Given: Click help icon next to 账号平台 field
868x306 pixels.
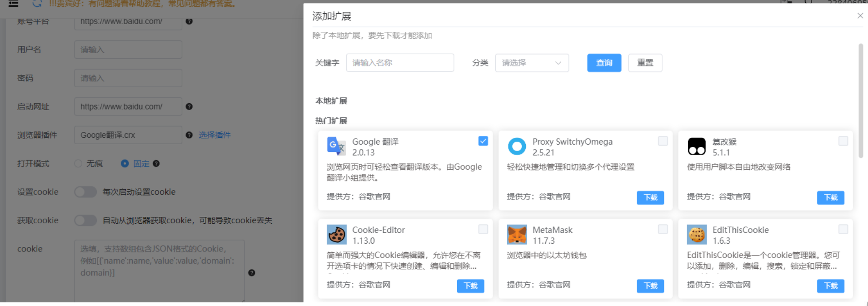Looking at the screenshot, I should pyautogui.click(x=189, y=21).
